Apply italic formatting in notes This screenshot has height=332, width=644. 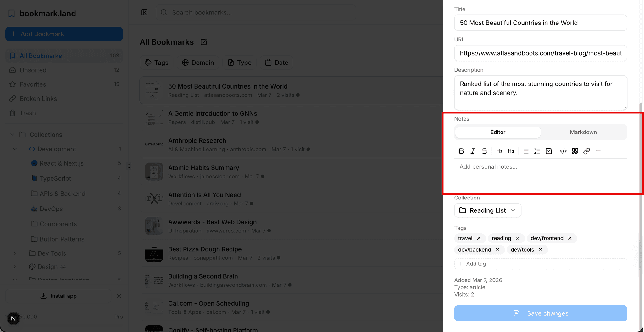point(473,151)
